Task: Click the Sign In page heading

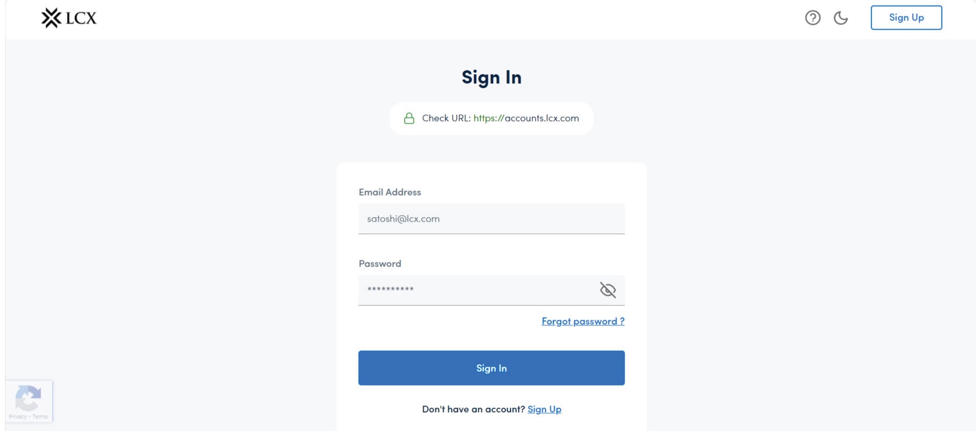Action: point(491,78)
